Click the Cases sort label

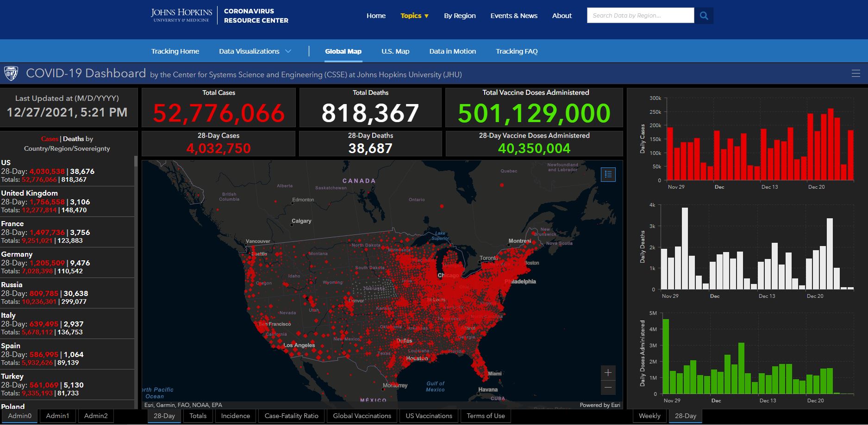tap(50, 139)
